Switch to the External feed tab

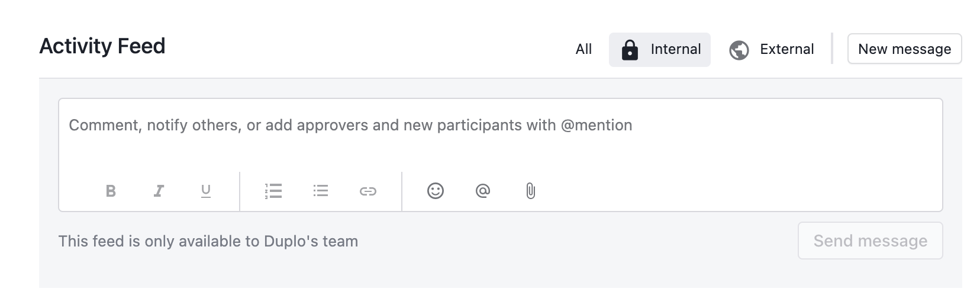tap(772, 49)
